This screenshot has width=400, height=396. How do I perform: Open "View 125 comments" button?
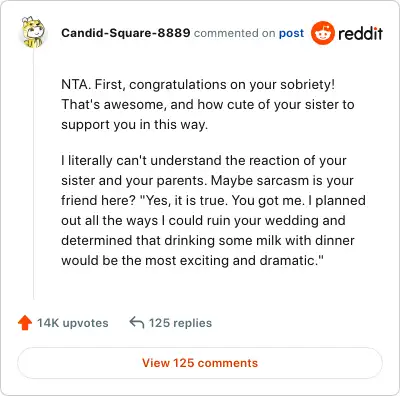coord(200,363)
